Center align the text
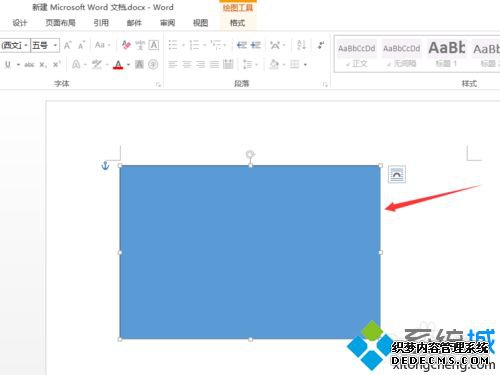 pyautogui.click(x=187, y=64)
